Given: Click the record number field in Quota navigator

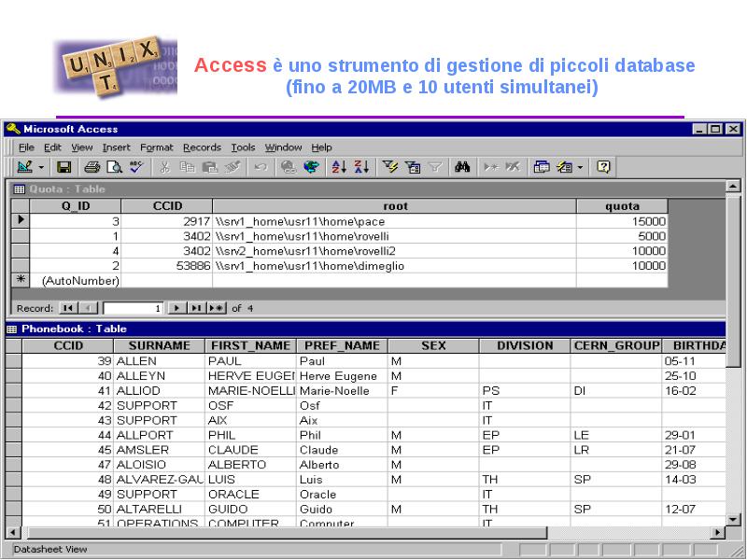Looking at the screenshot, I should [134, 309].
